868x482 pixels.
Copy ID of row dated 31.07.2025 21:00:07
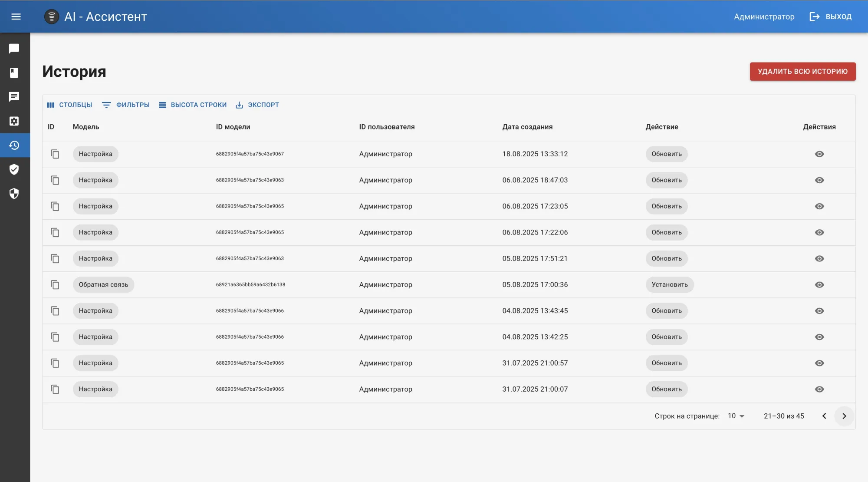[x=55, y=389]
